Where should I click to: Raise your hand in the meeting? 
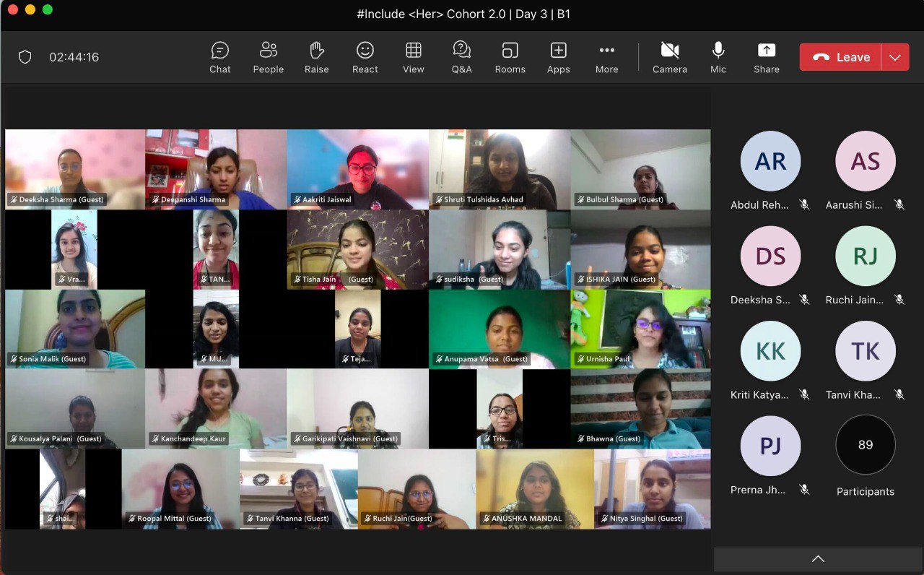[316, 57]
